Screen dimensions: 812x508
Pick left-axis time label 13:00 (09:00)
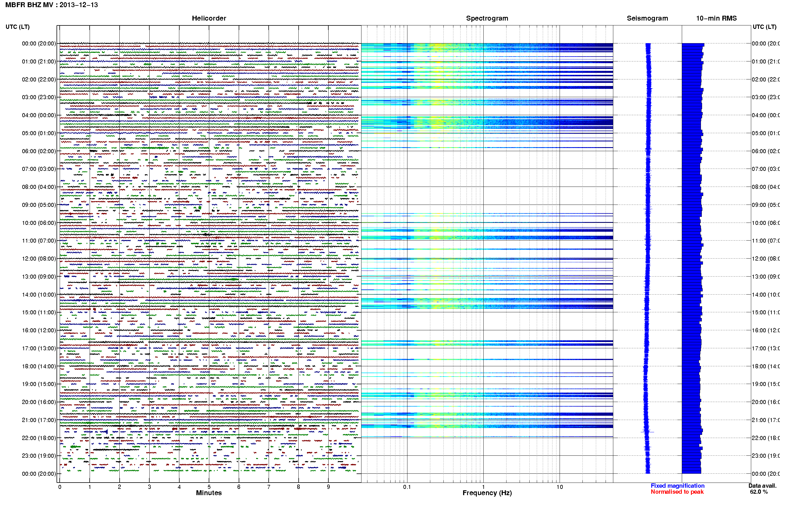point(39,277)
